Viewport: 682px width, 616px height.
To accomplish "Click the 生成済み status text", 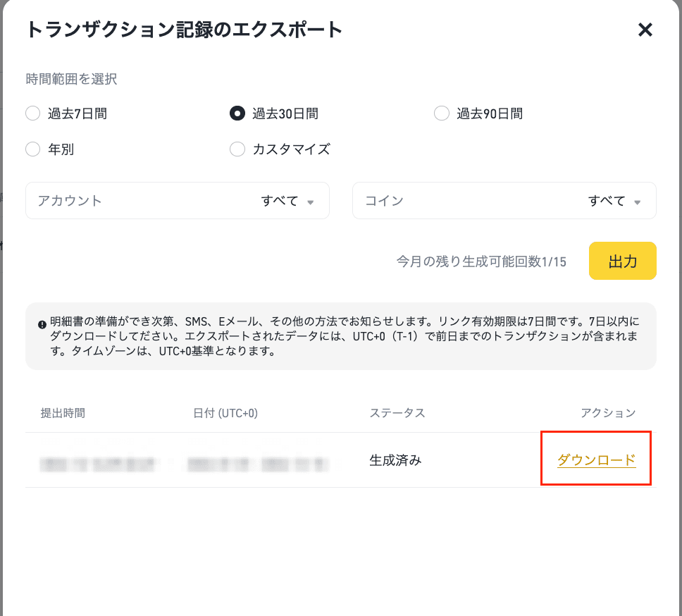I will pos(395,461).
